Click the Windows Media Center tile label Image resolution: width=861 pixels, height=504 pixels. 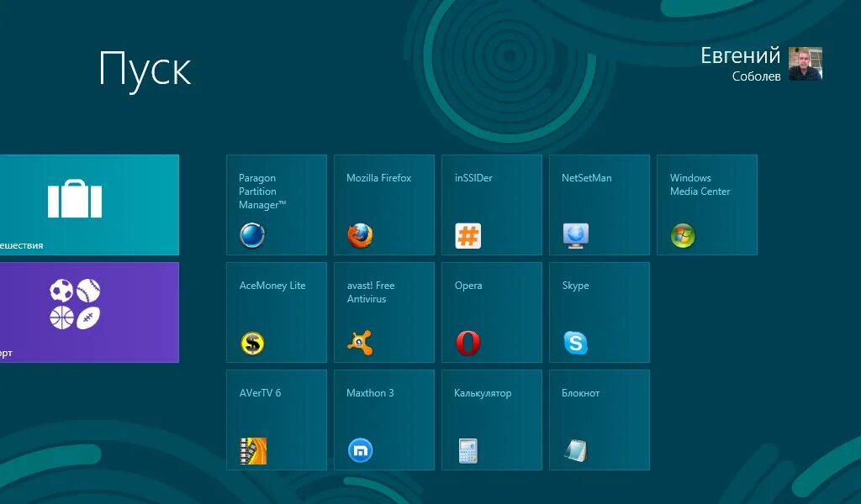(x=700, y=185)
